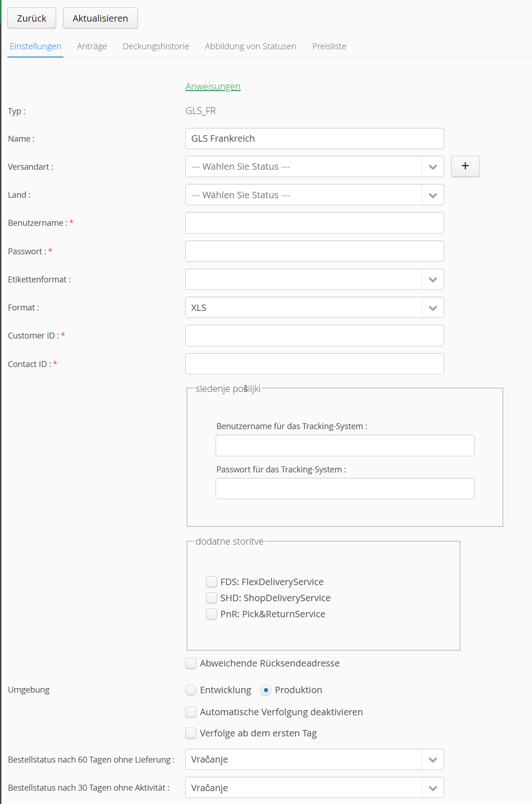Check Abweichende Rücksendeadresse
This screenshot has height=804, width=532.
click(191, 663)
